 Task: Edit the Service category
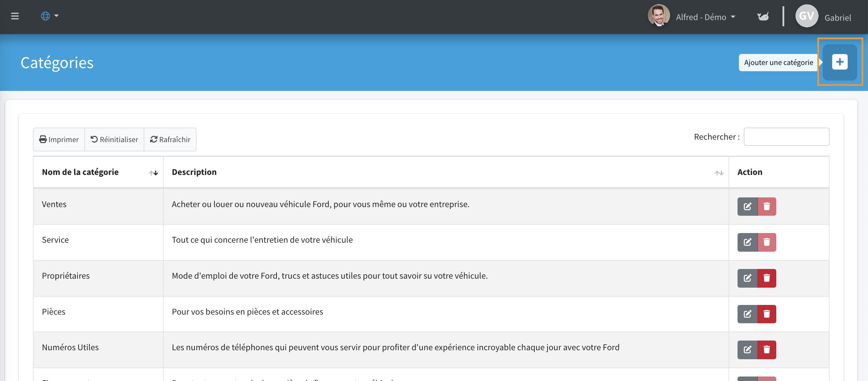click(747, 242)
